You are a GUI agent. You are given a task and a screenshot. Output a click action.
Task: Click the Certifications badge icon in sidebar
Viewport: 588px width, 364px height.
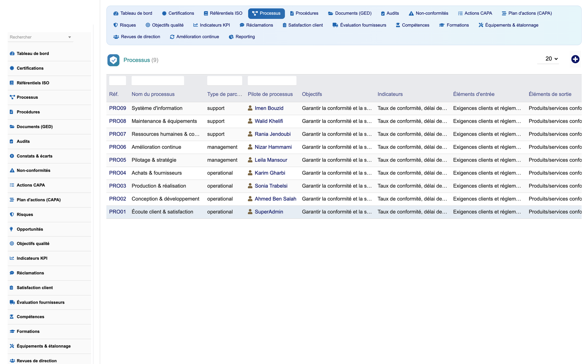pyautogui.click(x=12, y=68)
